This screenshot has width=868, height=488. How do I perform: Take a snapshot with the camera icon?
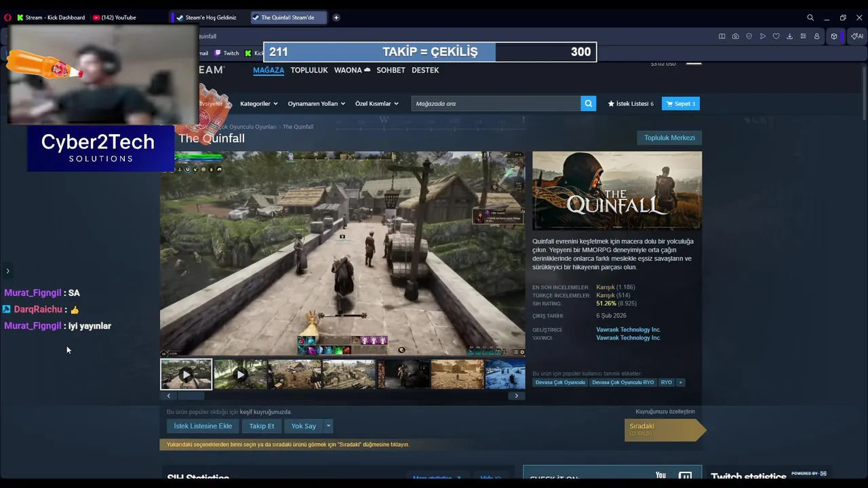[x=735, y=36]
